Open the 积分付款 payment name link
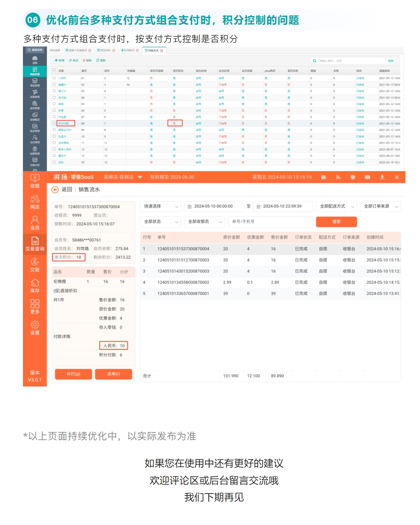 point(64,124)
